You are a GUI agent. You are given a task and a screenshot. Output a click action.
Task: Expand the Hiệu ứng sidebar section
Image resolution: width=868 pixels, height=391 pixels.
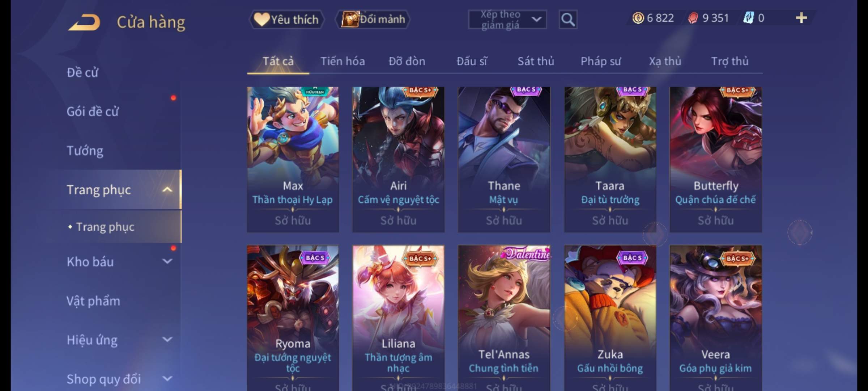click(x=167, y=340)
